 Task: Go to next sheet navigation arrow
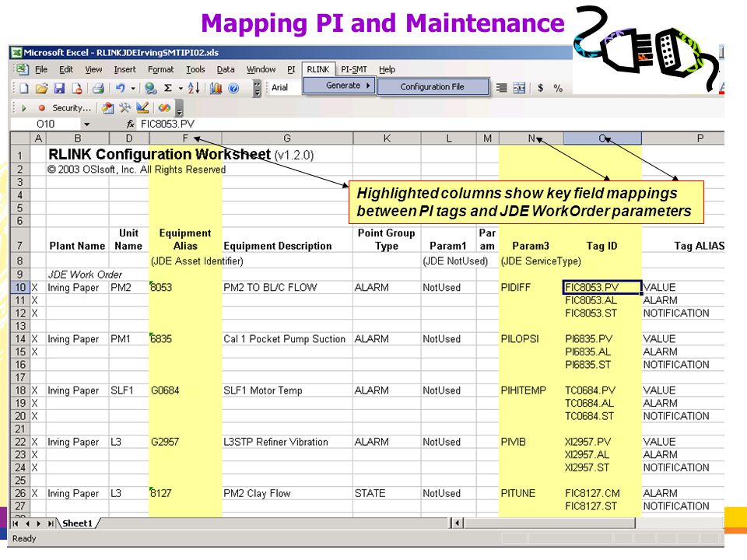click(x=39, y=523)
